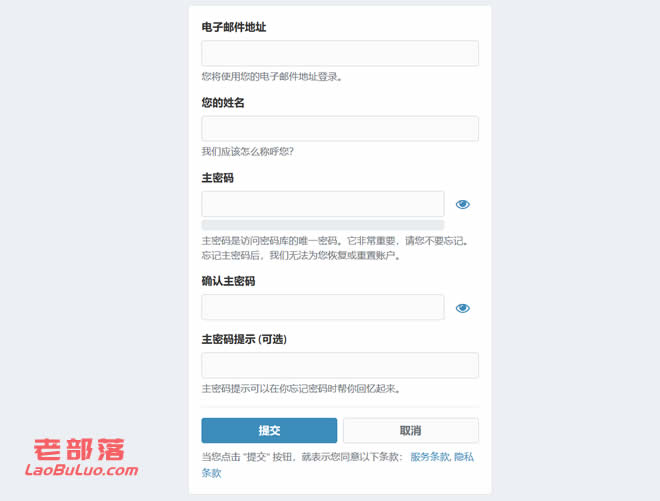Click the 确认主密码 label
The width and height of the screenshot is (660, 501).
click(x=228, y=281)
